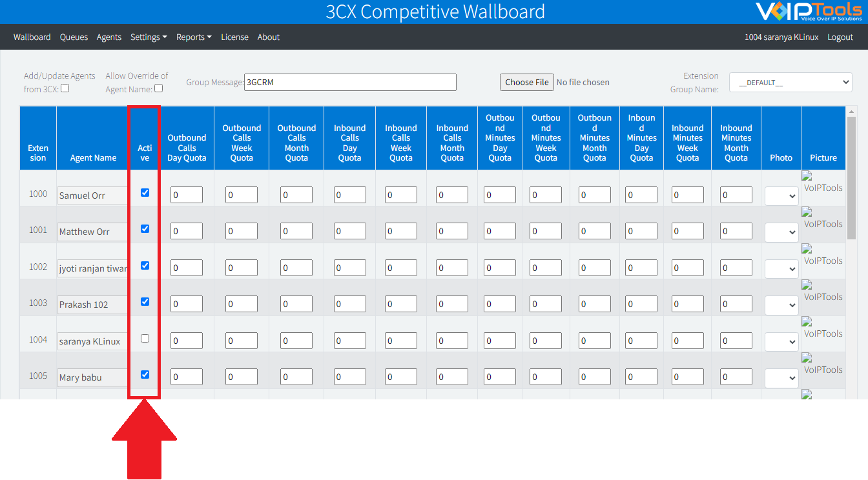Go to the Wallboard page
Viewport: 868px width, 480px height.
(x=32, y=37)
